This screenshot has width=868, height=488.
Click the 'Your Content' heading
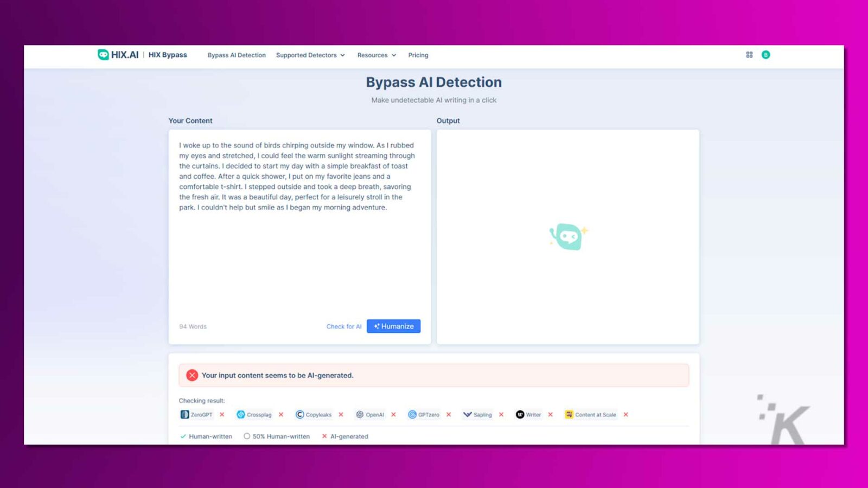click(x=190, y=121)
